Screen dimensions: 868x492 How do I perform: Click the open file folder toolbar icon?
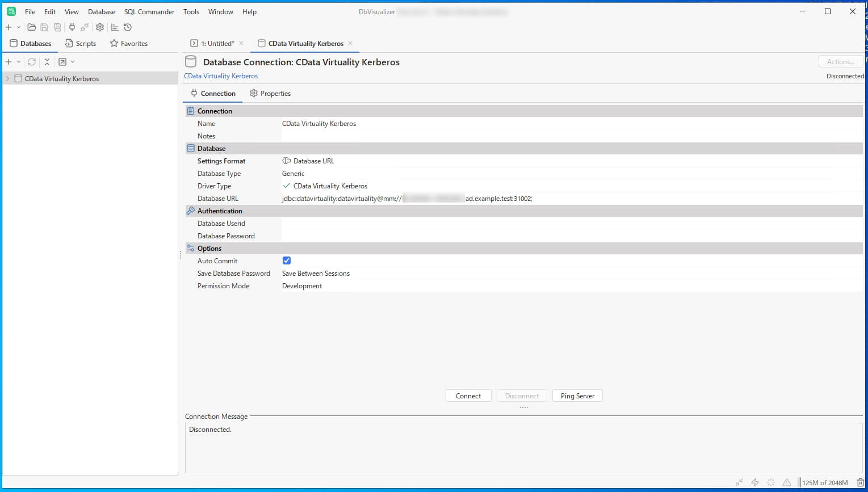[32, 27]
